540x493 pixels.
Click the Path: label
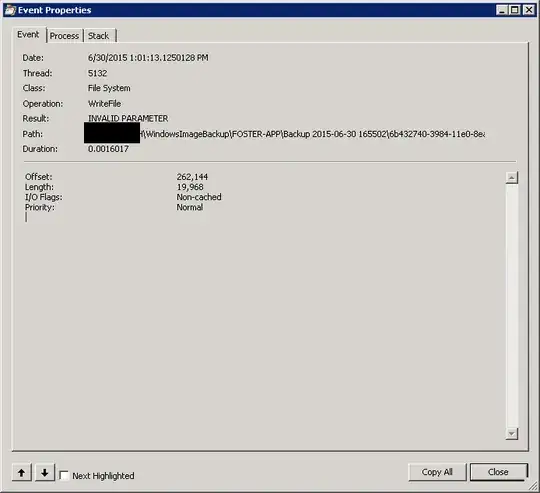point(33,134)
